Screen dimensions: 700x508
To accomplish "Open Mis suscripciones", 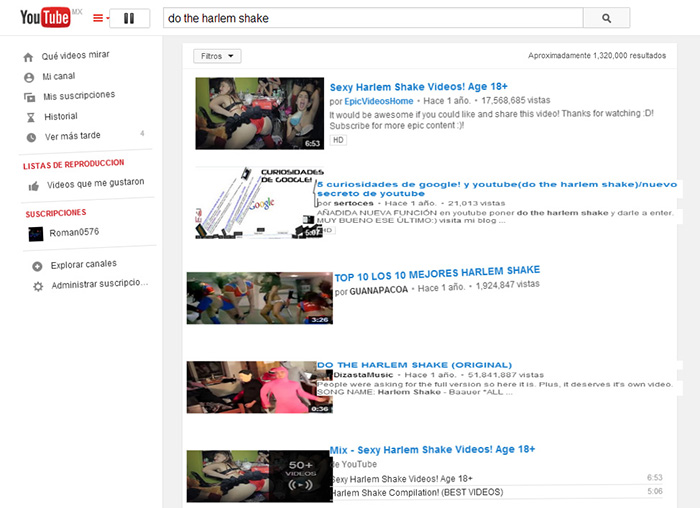I will coord(79,96).
